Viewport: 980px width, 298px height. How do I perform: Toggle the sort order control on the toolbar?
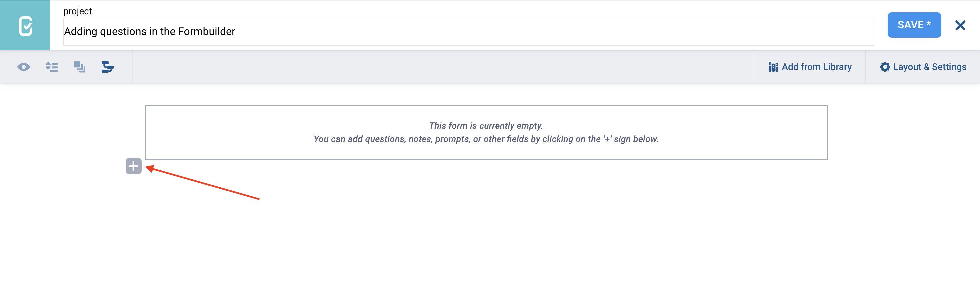coord(52,67)
